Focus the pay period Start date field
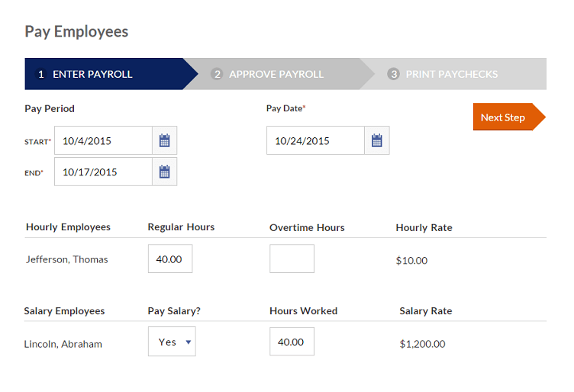The height and width of the screenshot is (392, 574). tap(104, 140)
